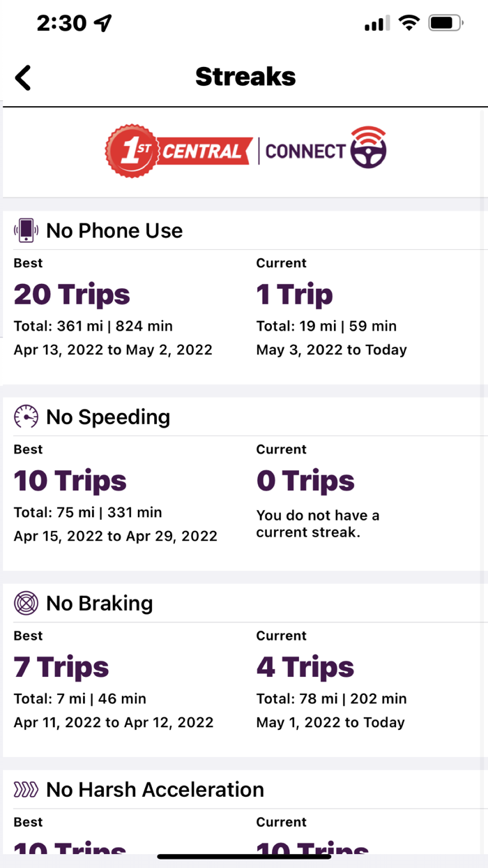Image resolution: width=488 pixels, height=868 pixels.
Task: Tap the Streaks page title
Action: pos(245,77)
